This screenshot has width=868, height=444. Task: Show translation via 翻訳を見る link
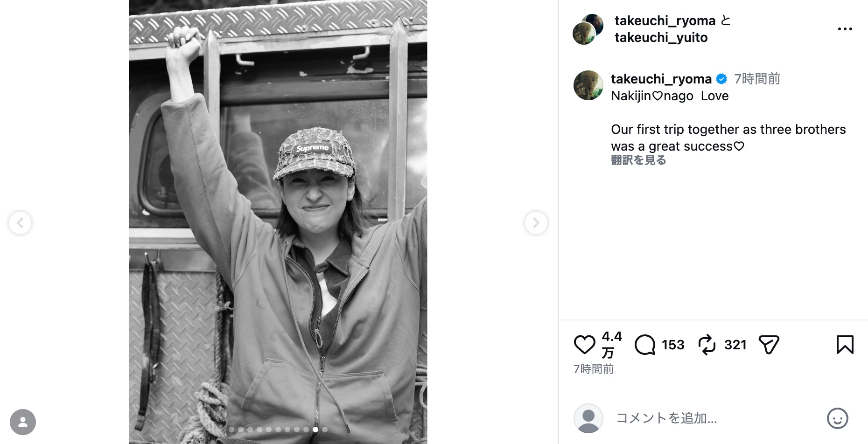point(638,160)
